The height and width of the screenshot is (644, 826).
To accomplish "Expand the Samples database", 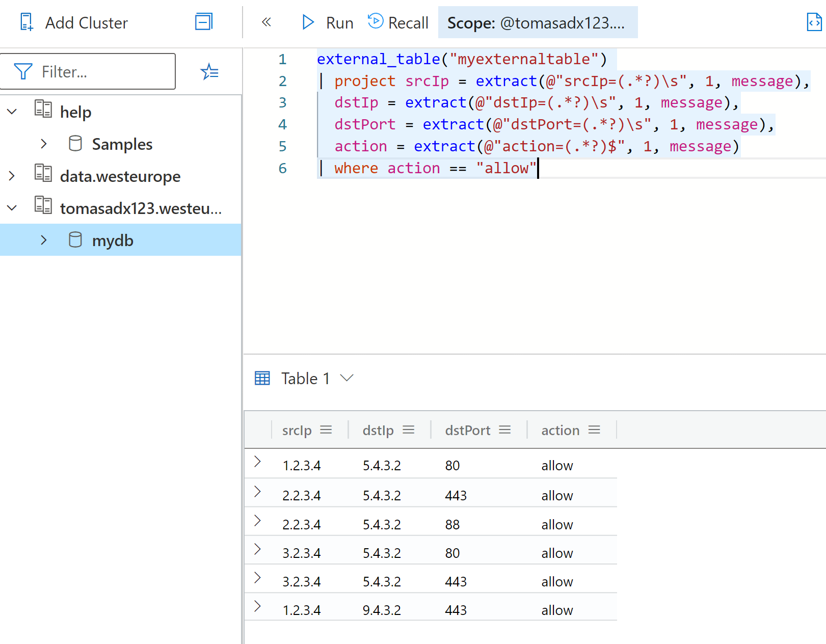I will 44,144.
